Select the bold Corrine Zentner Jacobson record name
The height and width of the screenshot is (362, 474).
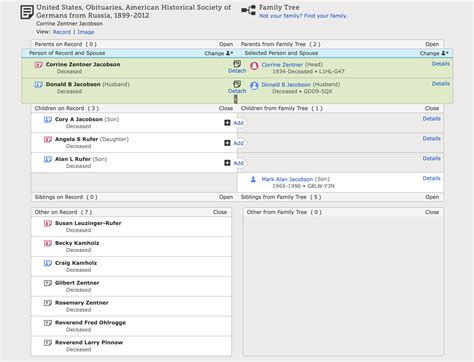pyautogui.click(x=83, y=65)
